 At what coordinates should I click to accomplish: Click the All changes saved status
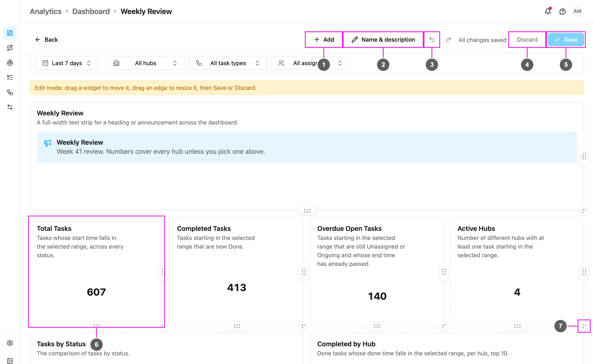click(482, 40)
